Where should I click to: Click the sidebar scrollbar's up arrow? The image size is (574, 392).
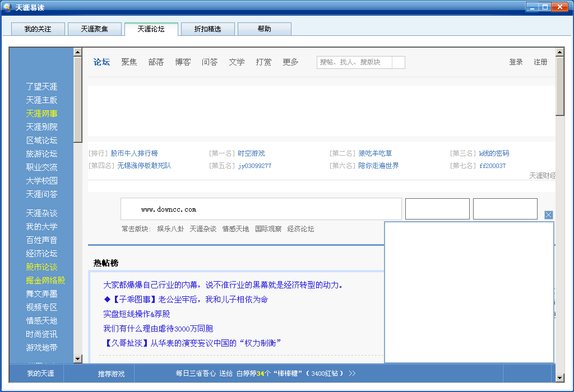tap(78, 52)
